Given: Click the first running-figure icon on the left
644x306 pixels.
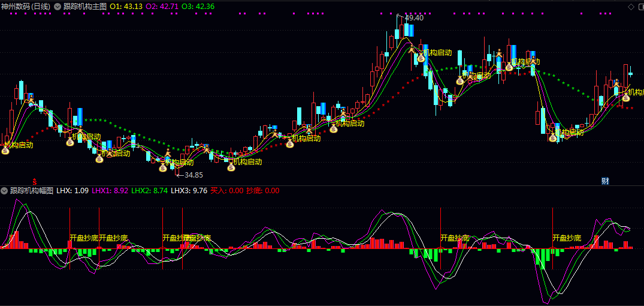Looking at the screenshot, I should [x=30, y=98].
